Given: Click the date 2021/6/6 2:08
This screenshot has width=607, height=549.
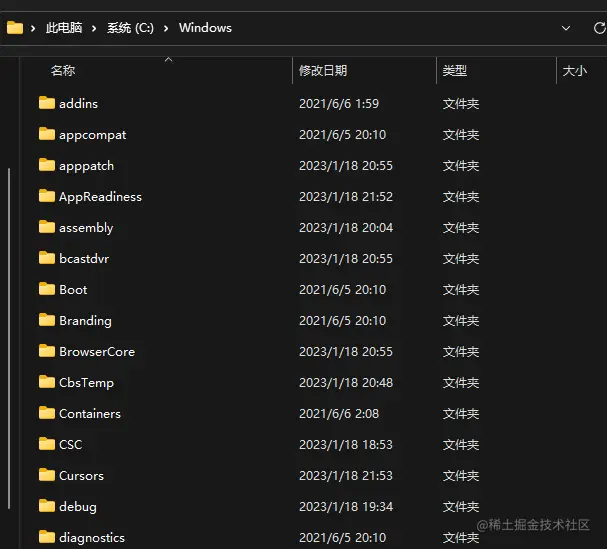Looking at the screenshot, I should pyautogui.click(x=339, y=413).
